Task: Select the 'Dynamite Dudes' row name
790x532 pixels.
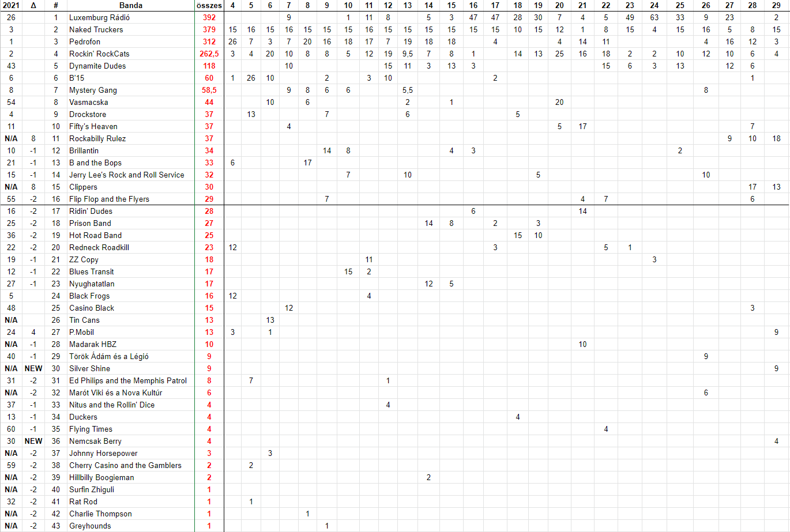Action: 97,66
